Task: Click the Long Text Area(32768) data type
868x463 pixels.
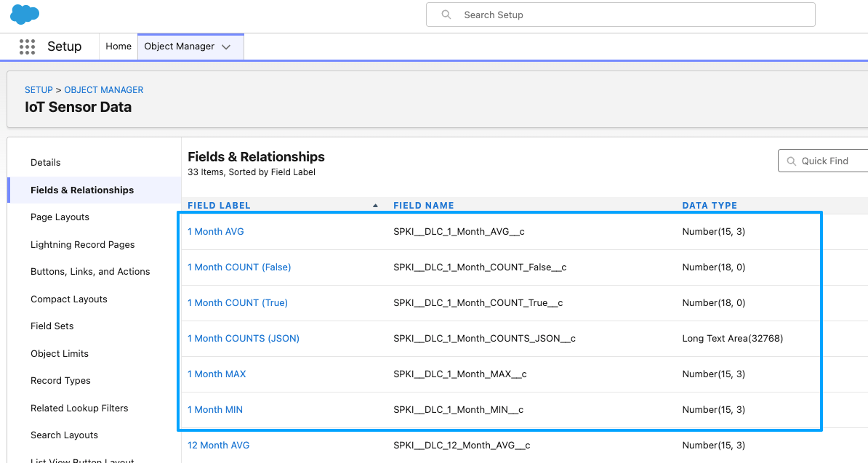Action: point(732,339)
